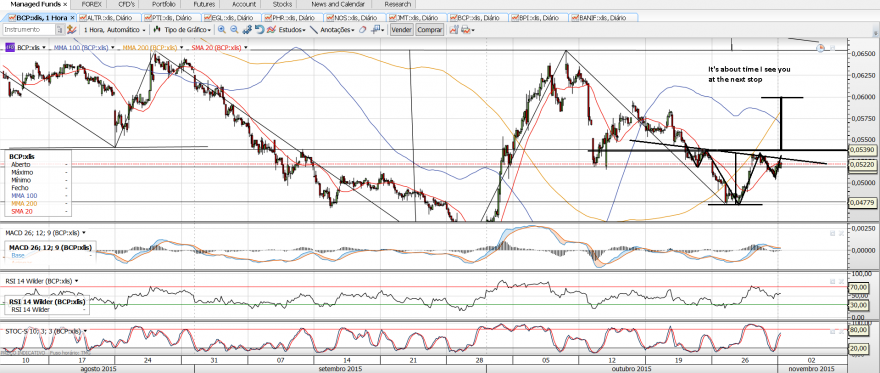Image resolution: width=880 pixels, height=373 pixels.
Task: Open the ALTR:xlis, Diário chart tab
Action: coord(108,17)
